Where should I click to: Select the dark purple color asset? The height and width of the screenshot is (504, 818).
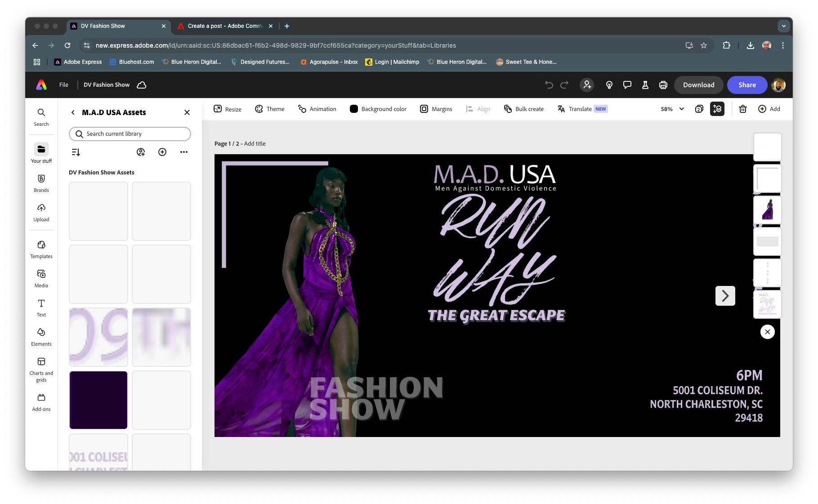tap(98, 400)
